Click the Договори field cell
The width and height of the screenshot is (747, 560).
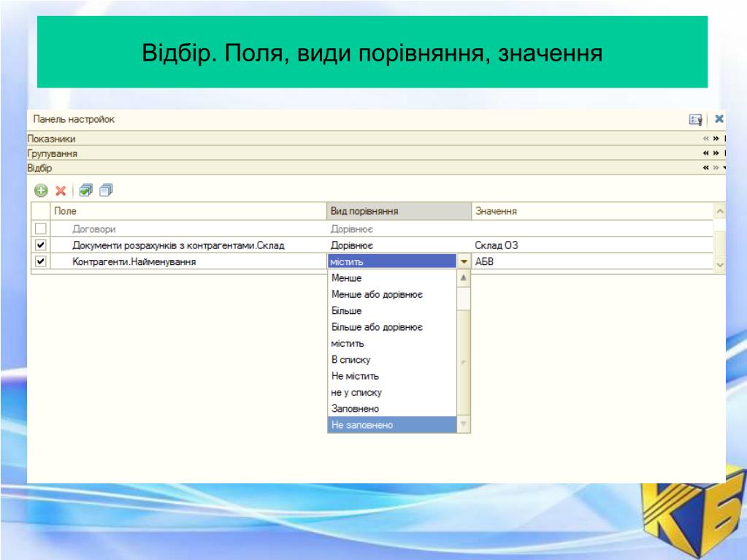click(x=188, y=229)
